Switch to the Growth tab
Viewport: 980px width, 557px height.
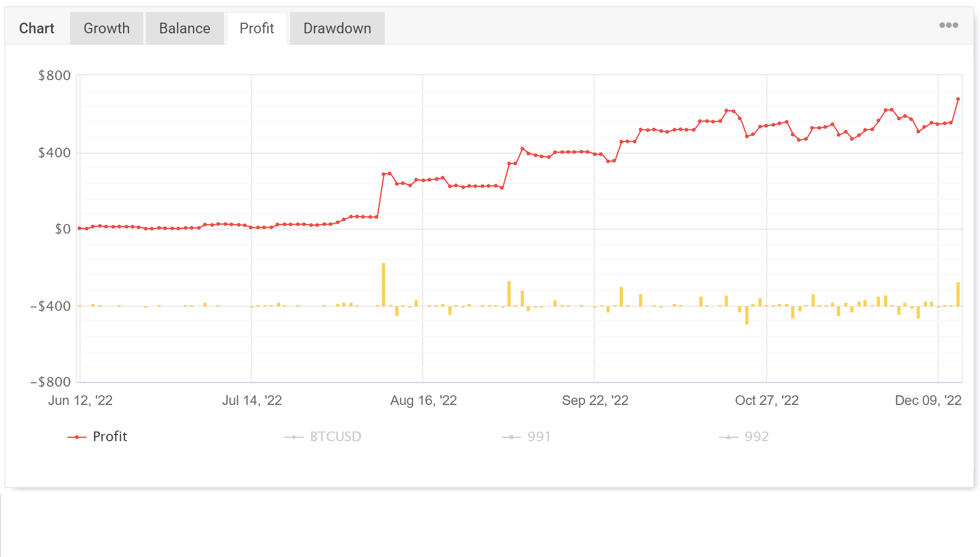tap(106, 28)
